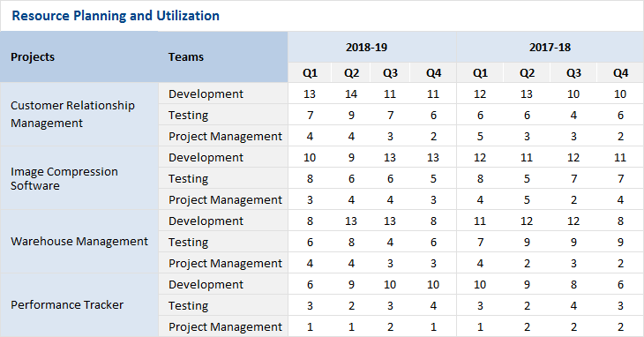Screen dimensions: 644x337
Task: Select Performance Tracker Development 2018-19 Q1 cell
Action: click(x=310, y=284)
